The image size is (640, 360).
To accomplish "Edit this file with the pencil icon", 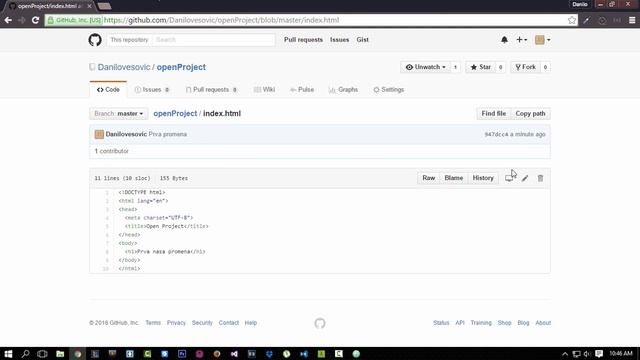I will (x=525, y=178).
